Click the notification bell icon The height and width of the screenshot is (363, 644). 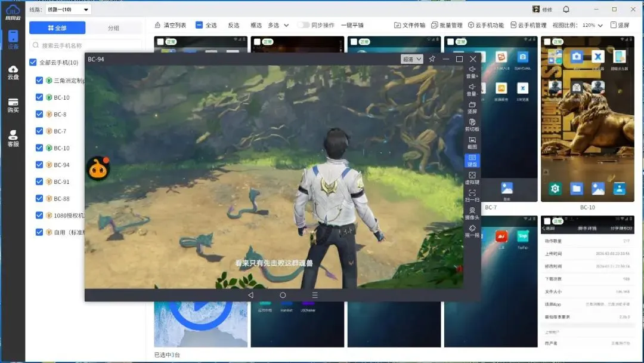tap(566, 9)
